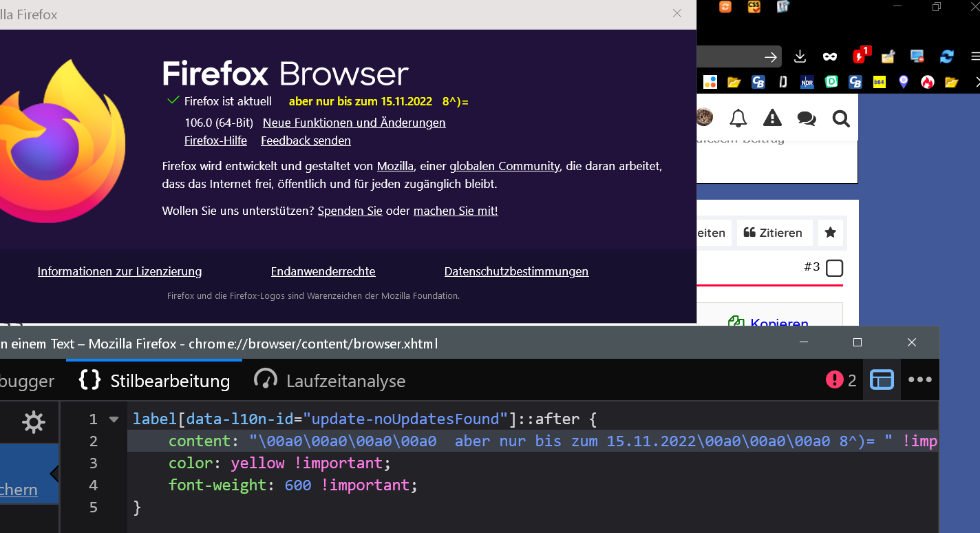Open the Endanwenderrechte link
Image resolution: width=980 pixels, height=533 pixels.
323,271
